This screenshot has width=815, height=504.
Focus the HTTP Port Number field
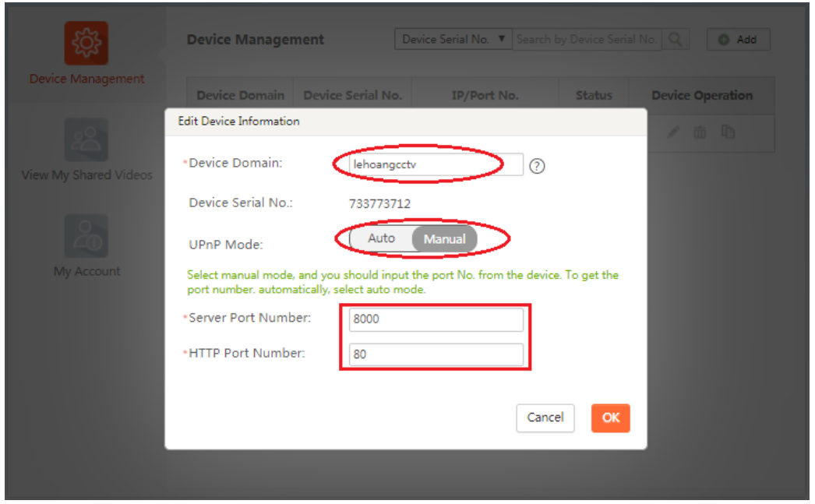tap(435, 354)
